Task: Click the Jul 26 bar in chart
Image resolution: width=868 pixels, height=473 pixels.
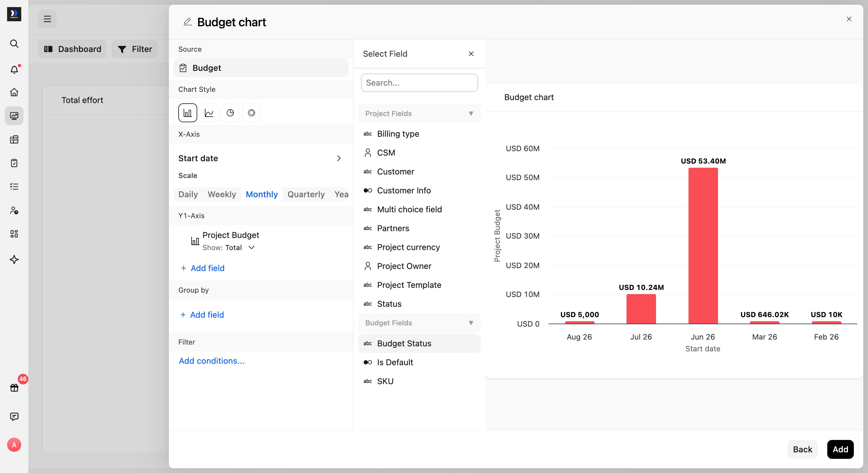Action: 641,309
